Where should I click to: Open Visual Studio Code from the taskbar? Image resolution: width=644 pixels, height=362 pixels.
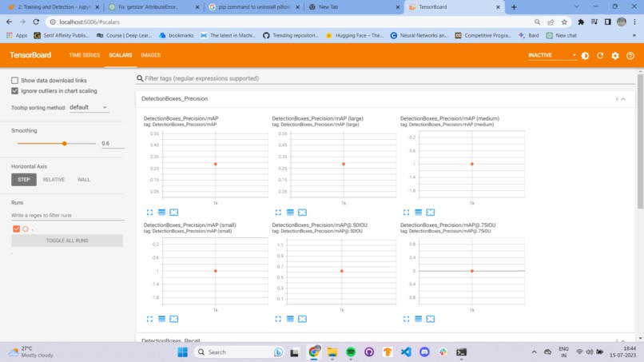pyautogui.click(x=406, y=352)
